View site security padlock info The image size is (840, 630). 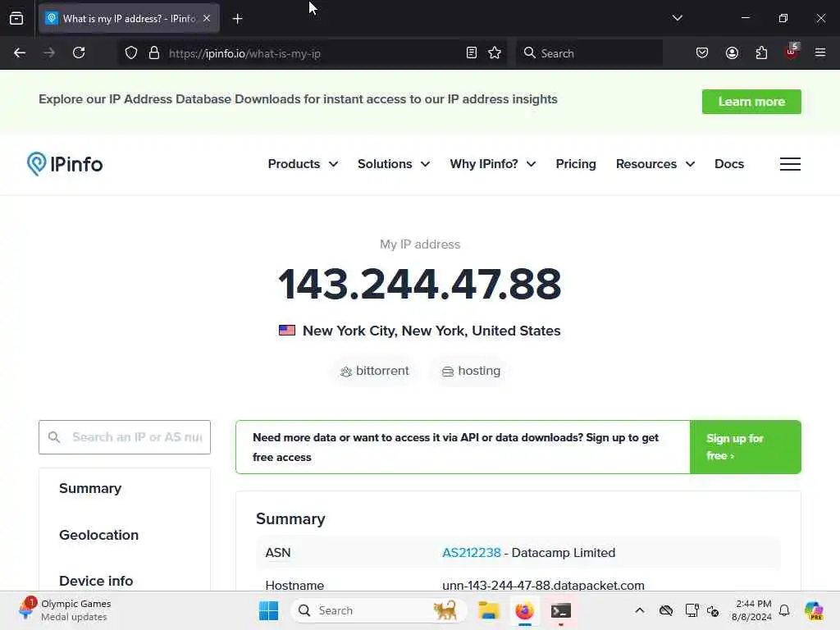coord(154,53)
